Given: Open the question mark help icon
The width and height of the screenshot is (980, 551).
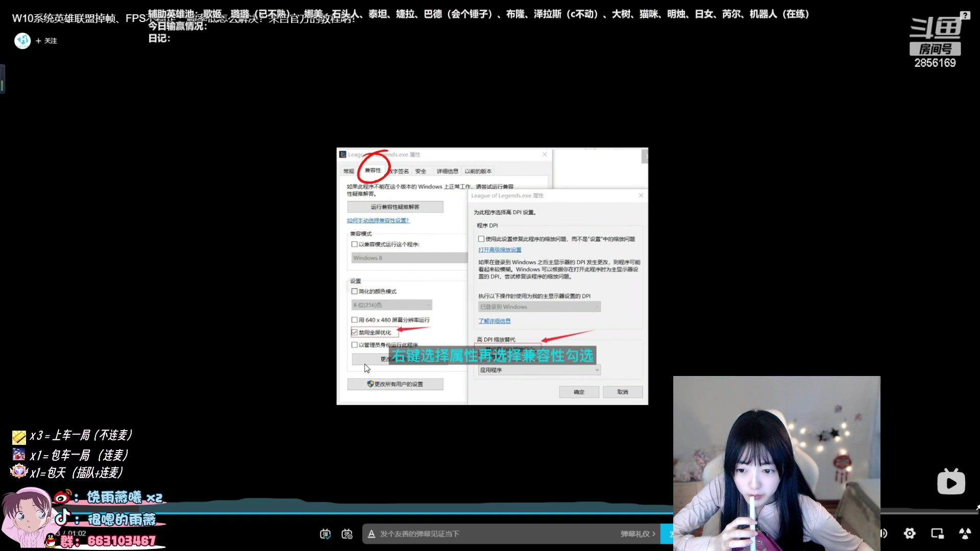Looking at the screenshot, I should tap(965, 15).
